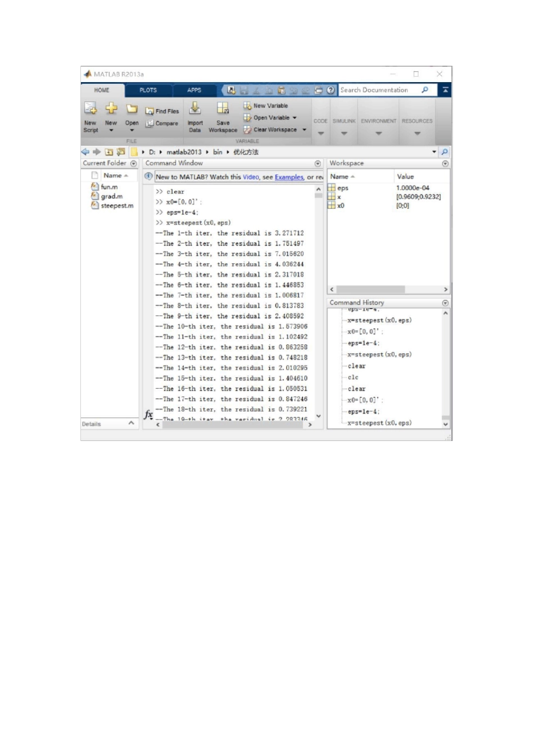The width and height of the screenshot is (534, 756).
Task: Switch to the HOME tab
Action: pos(102,90)
